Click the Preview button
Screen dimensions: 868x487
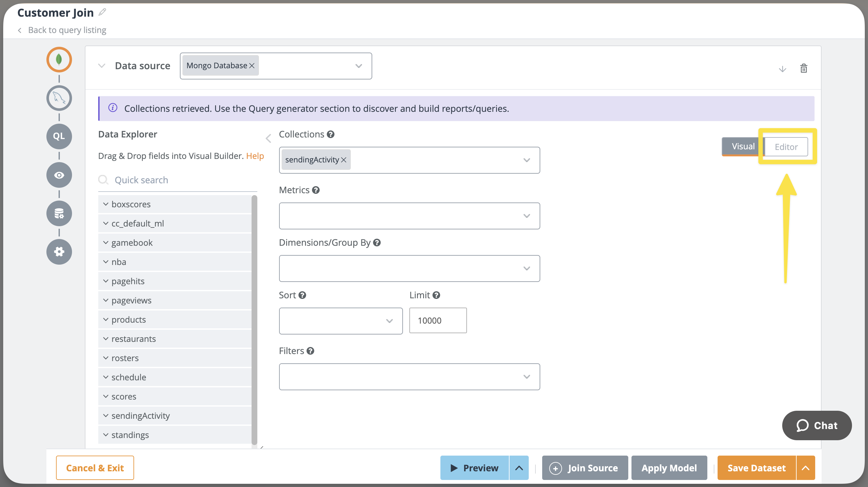(474, 468)
